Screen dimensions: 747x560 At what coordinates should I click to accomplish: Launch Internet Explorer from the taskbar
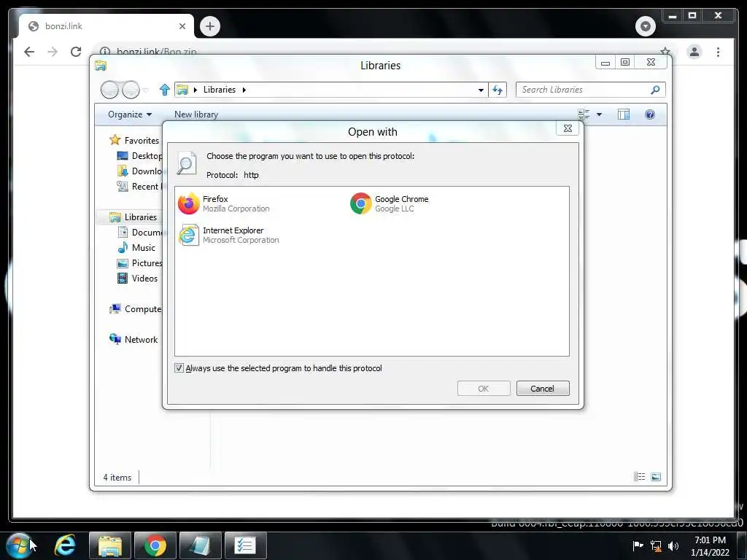point(65,545)
